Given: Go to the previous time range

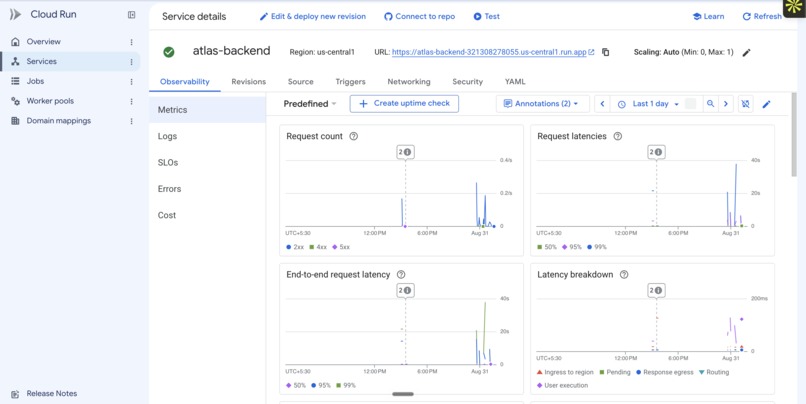Looking at the screenshot, I should click(602, 104).
